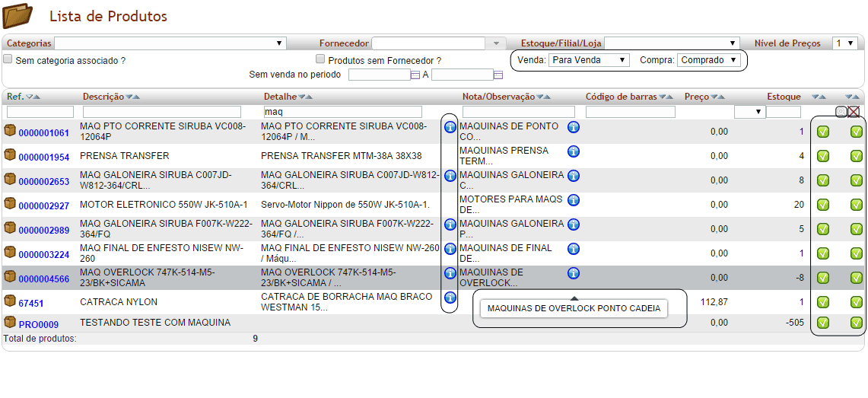This screenshot has height=398, width=868.
Task: Check the 'Produtos sem Fornecedor' box
Action: click(320, 59)
